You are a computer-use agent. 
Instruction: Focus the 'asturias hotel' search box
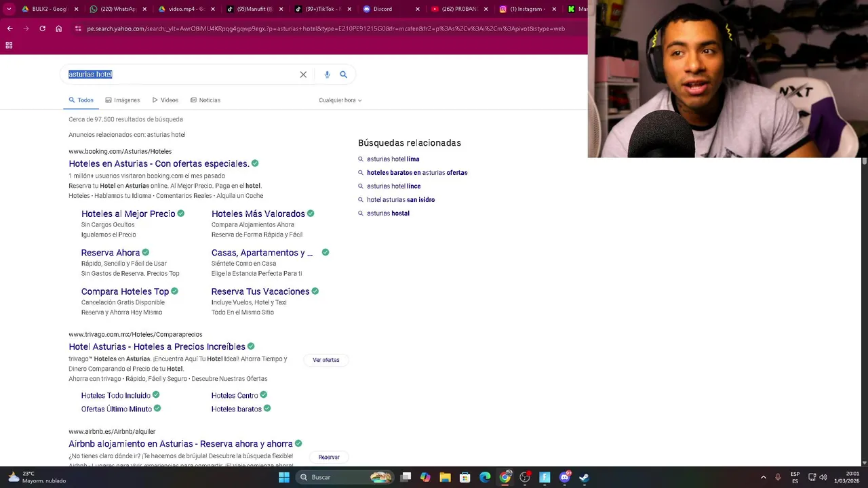tap(182, 74)
